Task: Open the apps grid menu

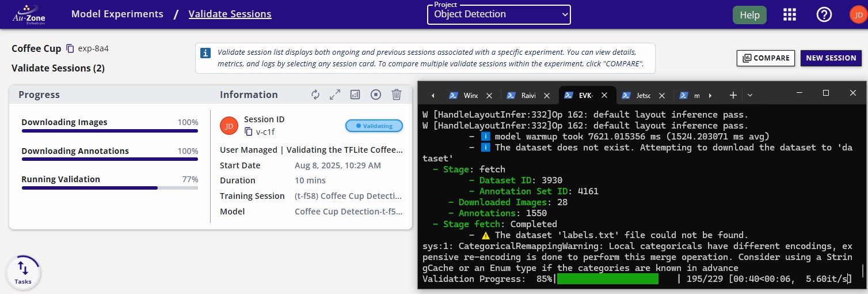Action: pos(790,15)
